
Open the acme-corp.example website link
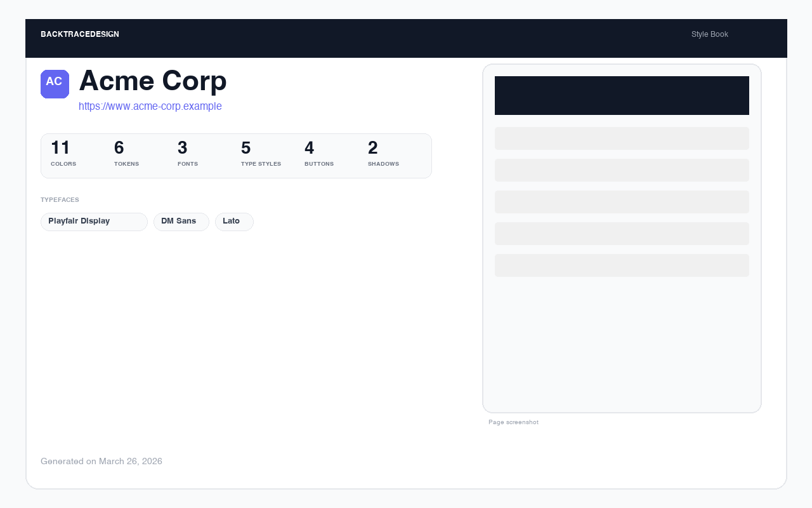point(150,106)
